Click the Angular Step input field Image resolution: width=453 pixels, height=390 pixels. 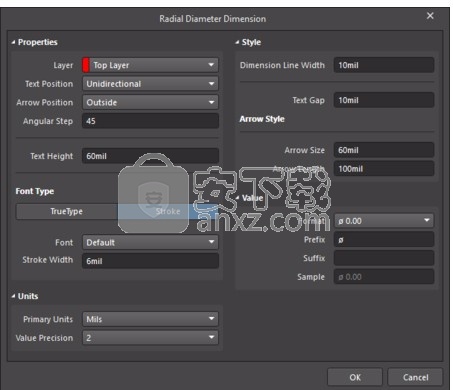[150, 121]
